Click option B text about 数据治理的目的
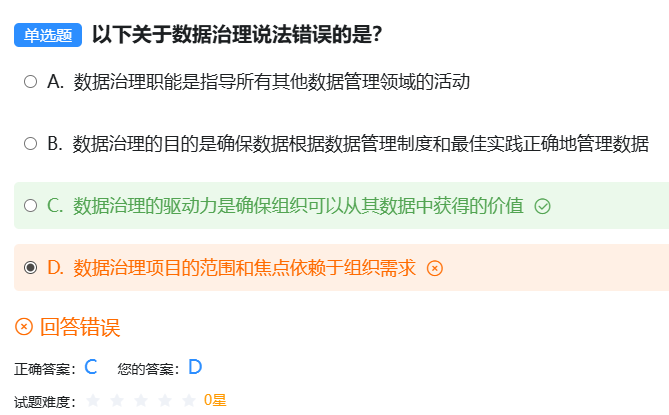669x415 pixels. (x=361, y=144)
